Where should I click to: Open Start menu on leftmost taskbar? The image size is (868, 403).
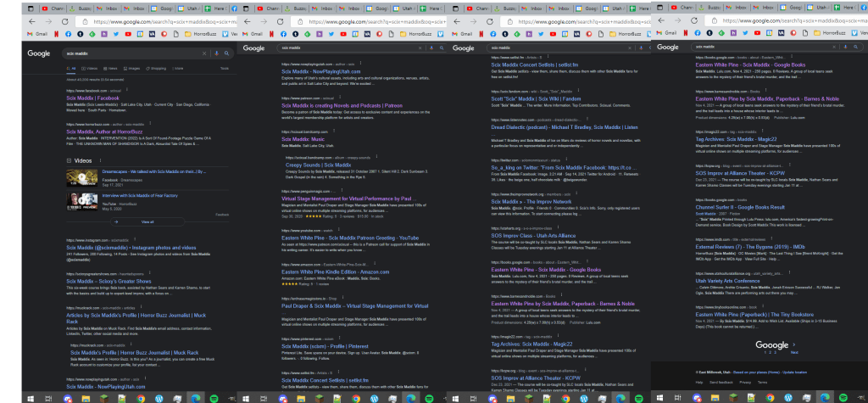[x=30, y=398]
